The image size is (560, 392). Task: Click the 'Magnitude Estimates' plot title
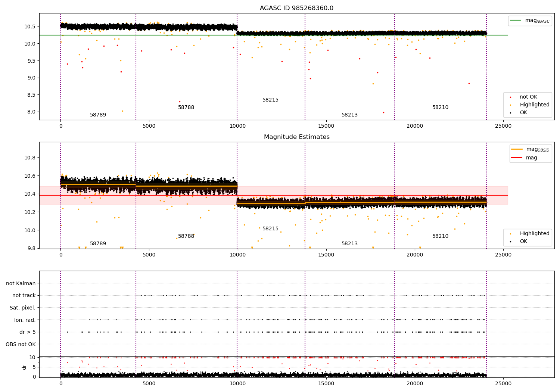click(296, 137)
